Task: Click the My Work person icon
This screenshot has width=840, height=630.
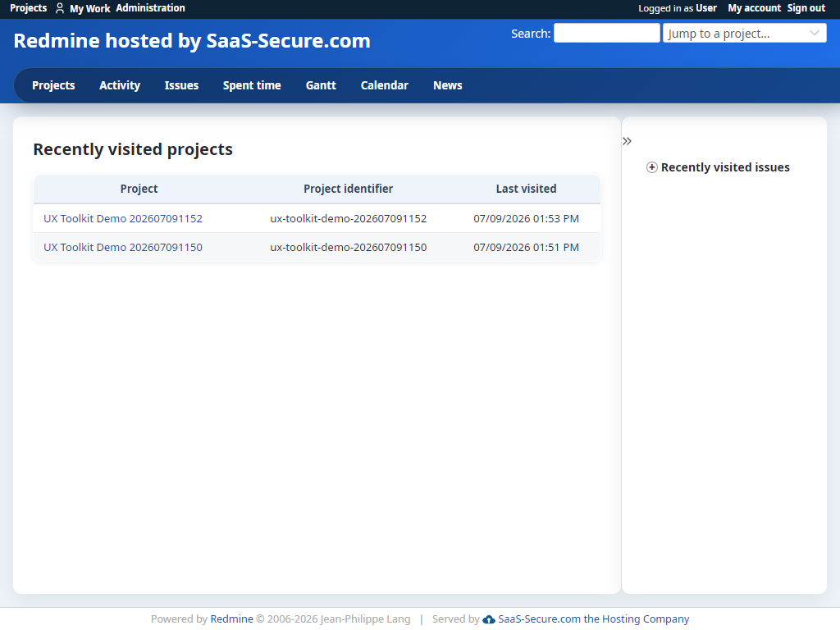Action: coord(60,8)
